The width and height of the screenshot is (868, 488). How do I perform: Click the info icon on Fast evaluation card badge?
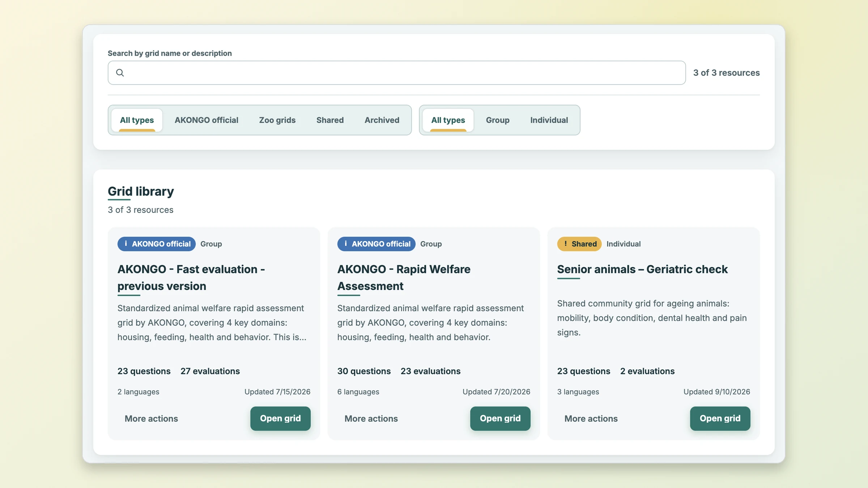125,244
